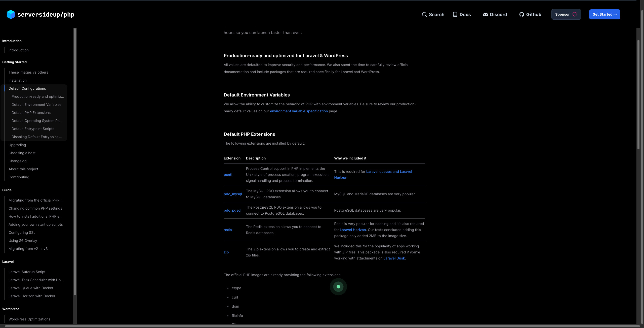644x328 pixels.
Task: Click the Discord logo icon
Action: (x=485, y=14)
